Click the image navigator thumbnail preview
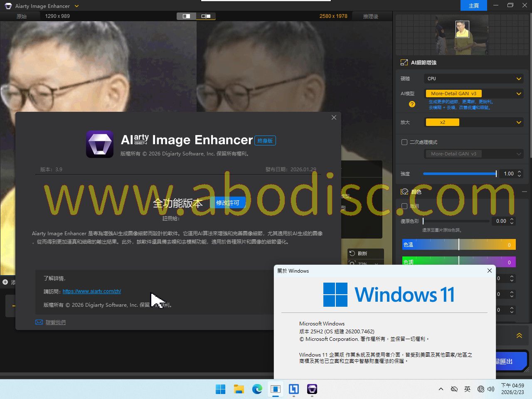The image size is (532, 399). [462, 35]
